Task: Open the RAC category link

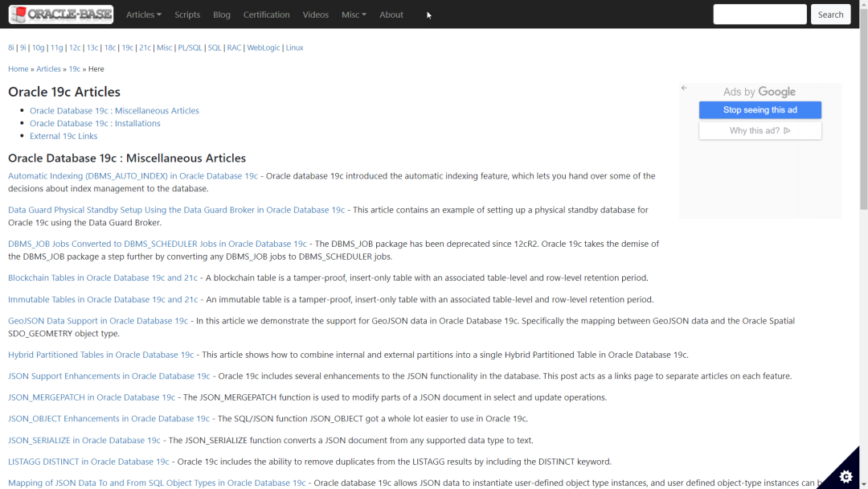Action: click(234, 47)
